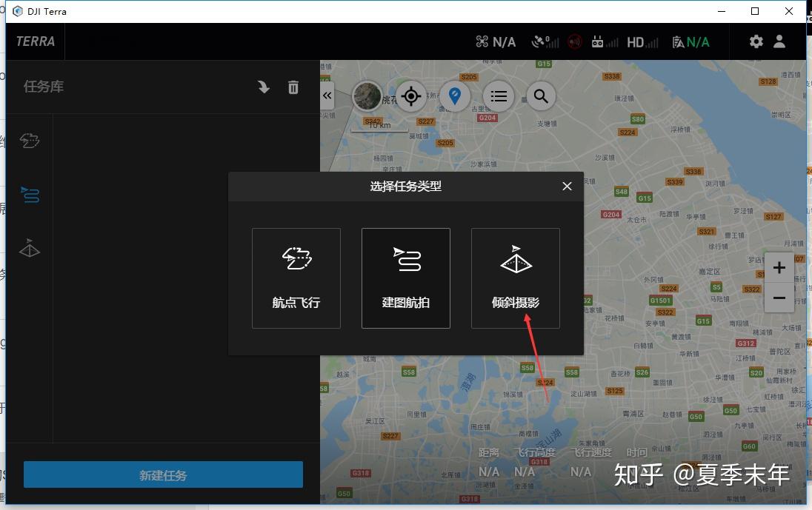Toggle the map location pin marker
The width and height of the screenshot is (812, 510).
(454, 95)
